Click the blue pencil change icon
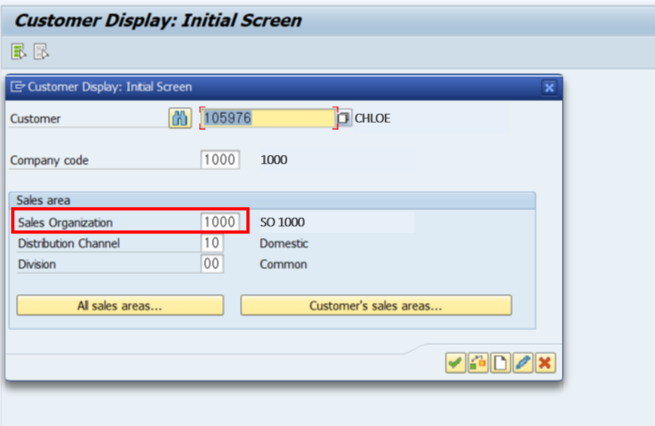The image size is (655, 426). point(523,363)
